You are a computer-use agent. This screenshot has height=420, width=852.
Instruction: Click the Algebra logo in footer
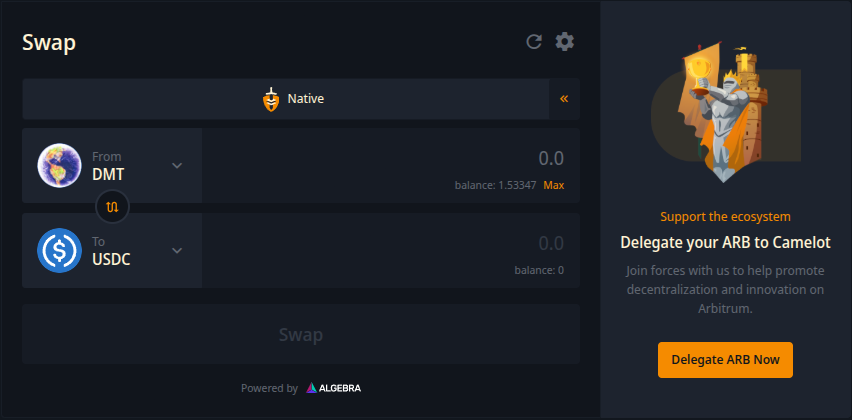[334, 388]
